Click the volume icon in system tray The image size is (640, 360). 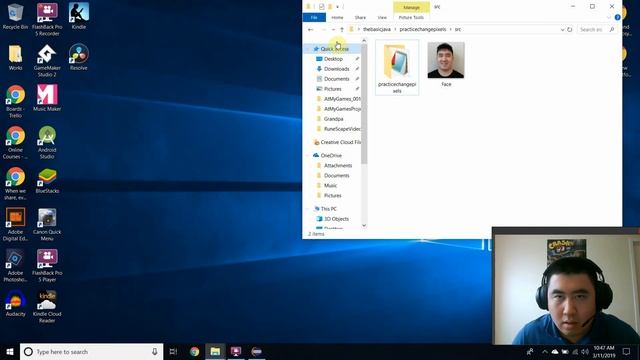[585, 351]
